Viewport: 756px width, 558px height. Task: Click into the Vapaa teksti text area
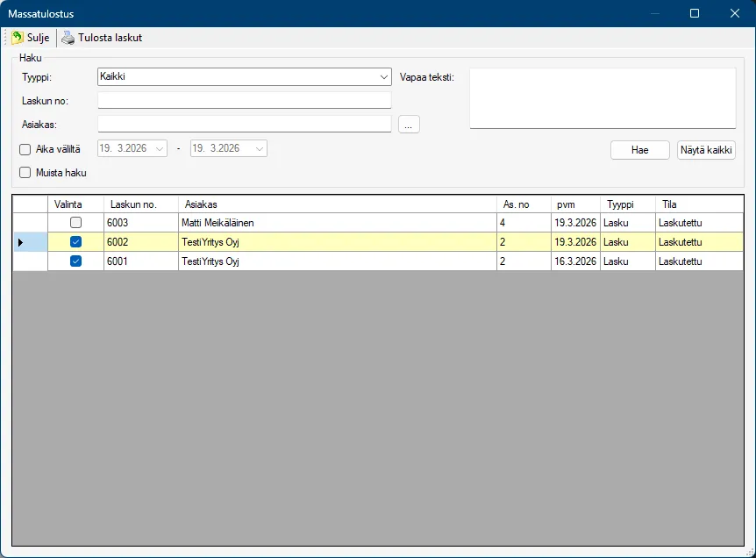pos(603,98)
